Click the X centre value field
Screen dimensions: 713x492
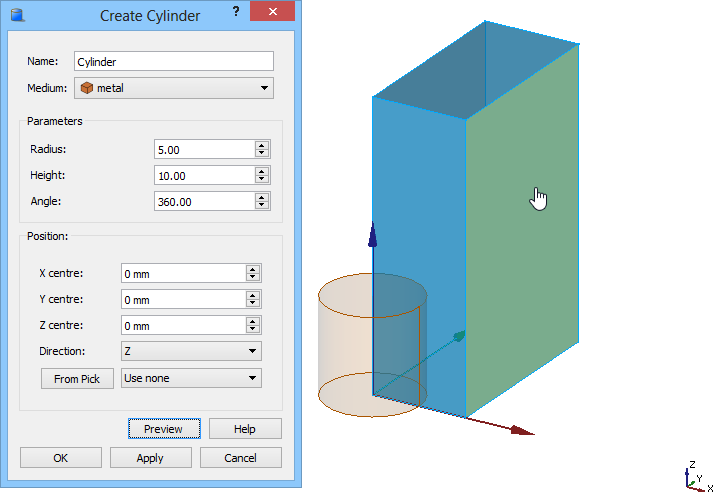point(183,273)
